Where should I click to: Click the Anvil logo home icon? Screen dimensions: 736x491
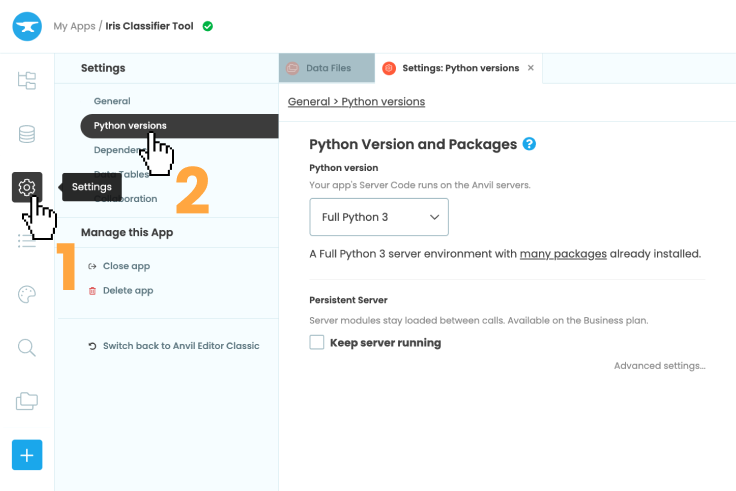[x=27, y=26]
